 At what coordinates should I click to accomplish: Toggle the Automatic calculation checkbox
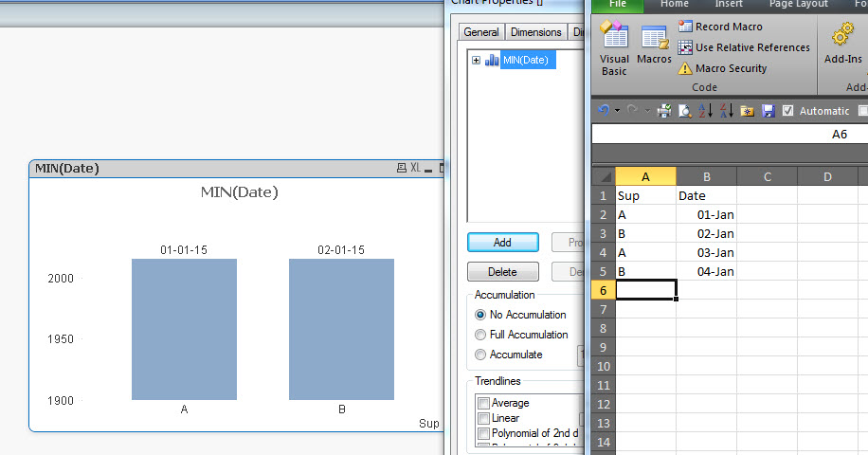click(x=787, y=111)
